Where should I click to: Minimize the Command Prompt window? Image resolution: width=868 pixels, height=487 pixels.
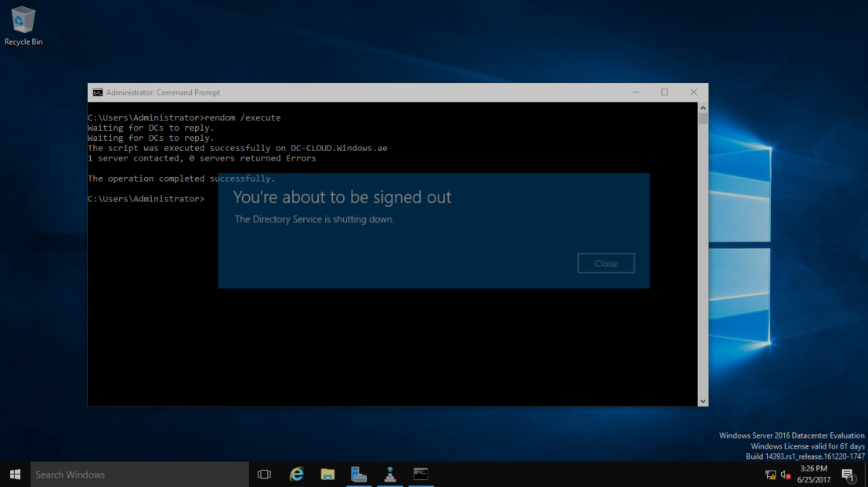(636, 92)
